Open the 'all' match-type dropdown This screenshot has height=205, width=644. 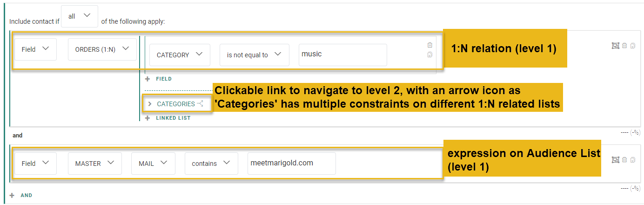pos(80,16)
